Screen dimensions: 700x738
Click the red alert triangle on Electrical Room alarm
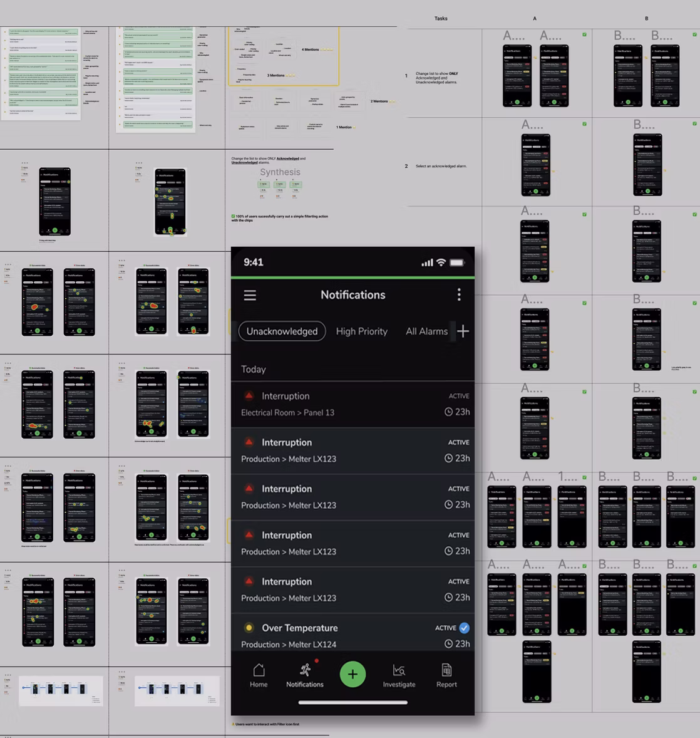249,395
